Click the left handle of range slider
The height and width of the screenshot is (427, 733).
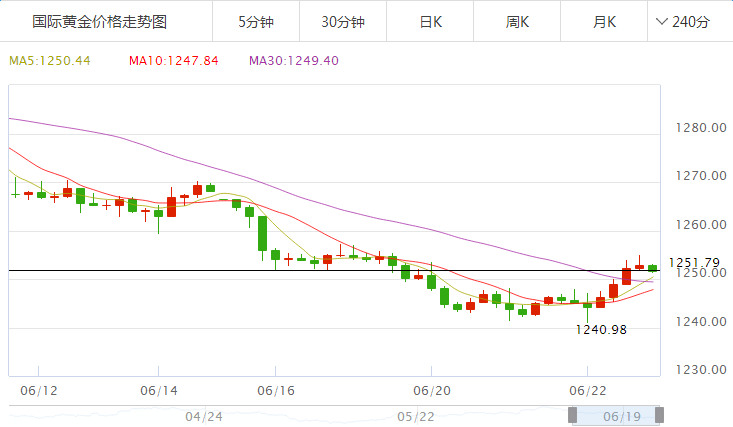click(x=573, y=415)
